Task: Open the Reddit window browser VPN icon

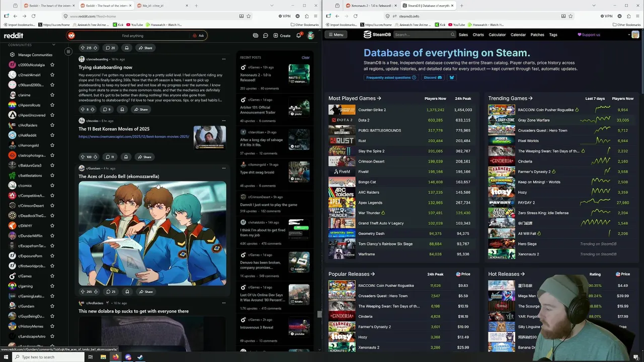Action: (284, 16)
